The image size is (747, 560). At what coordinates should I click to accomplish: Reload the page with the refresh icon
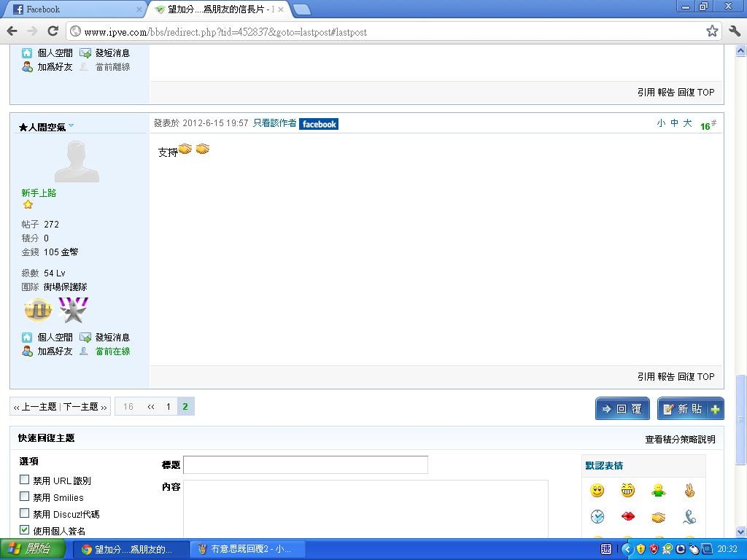[53, 31]
